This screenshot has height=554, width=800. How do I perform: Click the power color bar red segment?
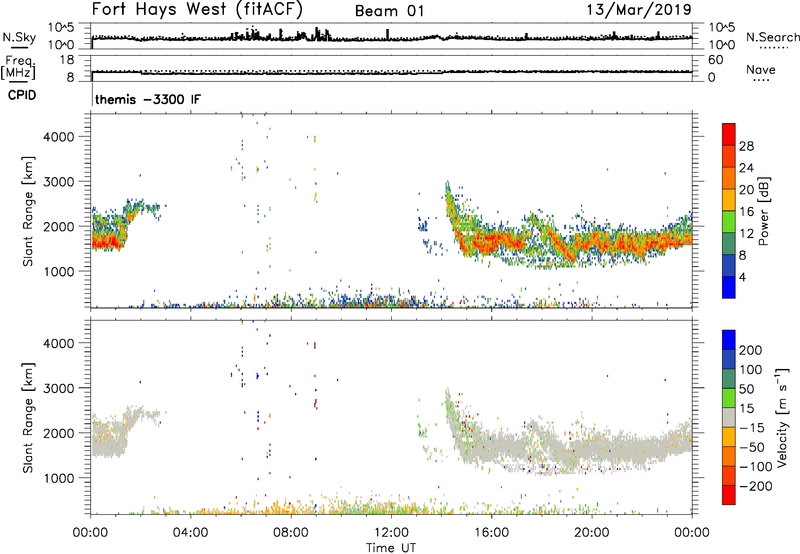(729, 134)
